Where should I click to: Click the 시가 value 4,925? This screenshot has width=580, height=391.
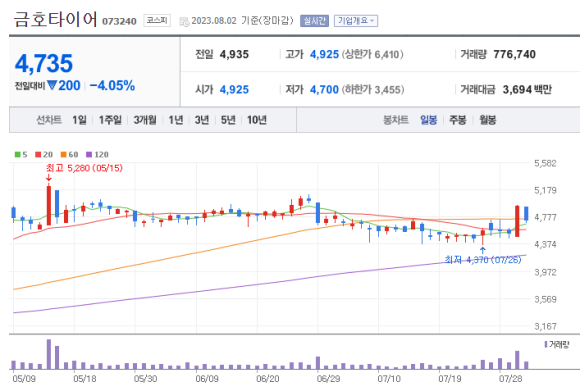(234, 90)
